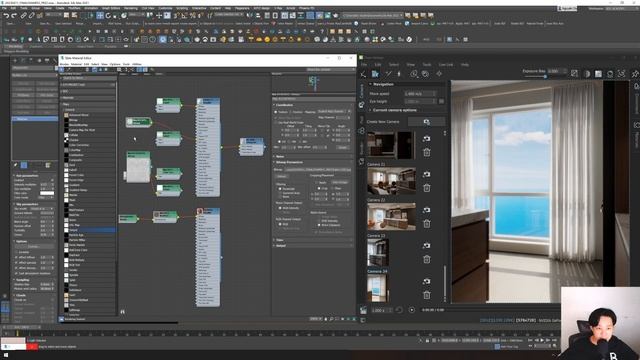Click the update camera icon beside Camera 23
This screenshot has width=640, height=360.
(427, 245)
